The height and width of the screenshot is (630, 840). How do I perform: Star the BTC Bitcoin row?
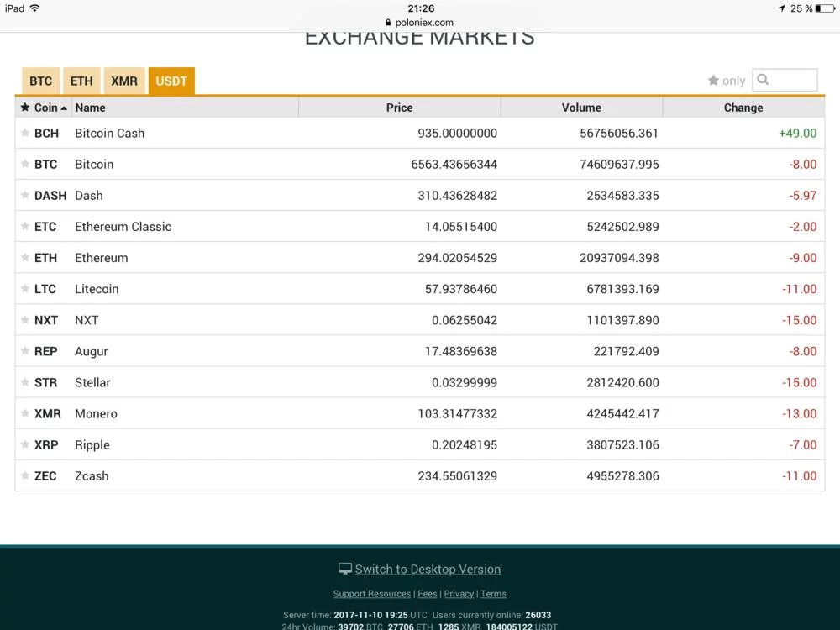24,164
